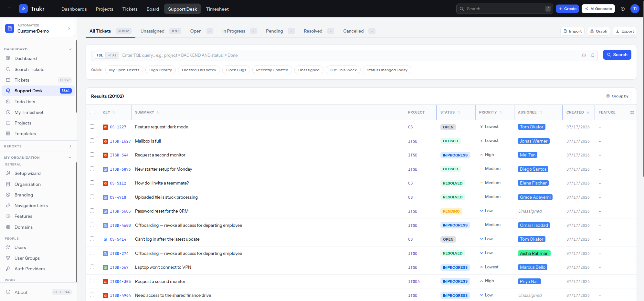Open Setup wizard in sidebar
Viewport: 644px width, 301px height.
click(x=38, y=173)
